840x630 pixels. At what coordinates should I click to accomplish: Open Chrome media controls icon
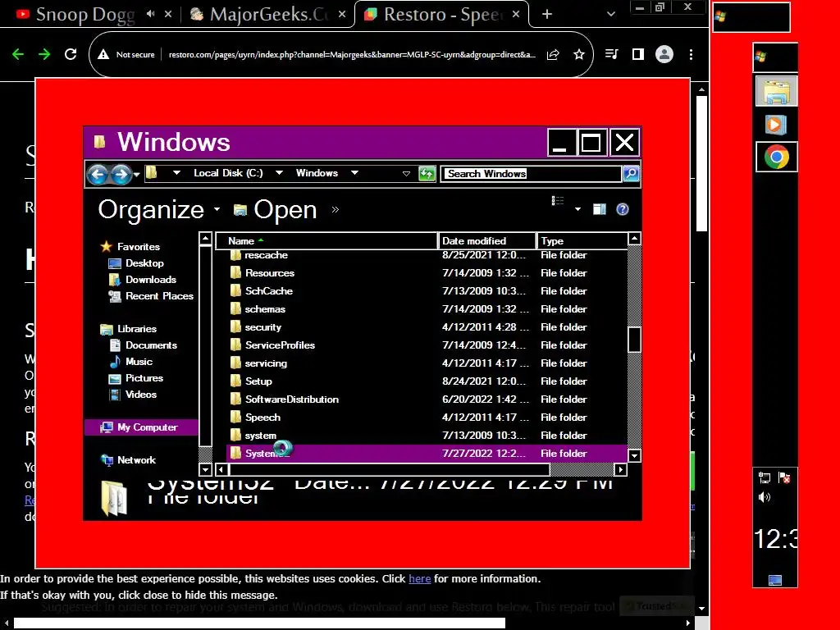[x=611, y=54]
